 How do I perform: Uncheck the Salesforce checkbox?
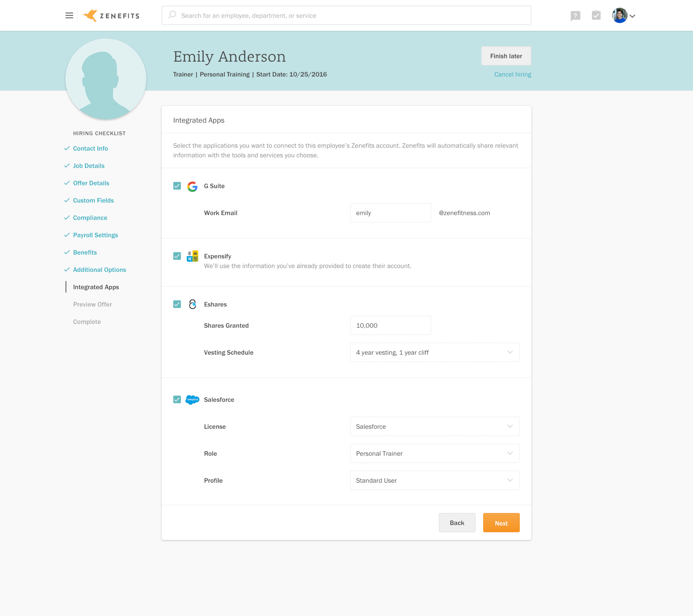[177, 400]
